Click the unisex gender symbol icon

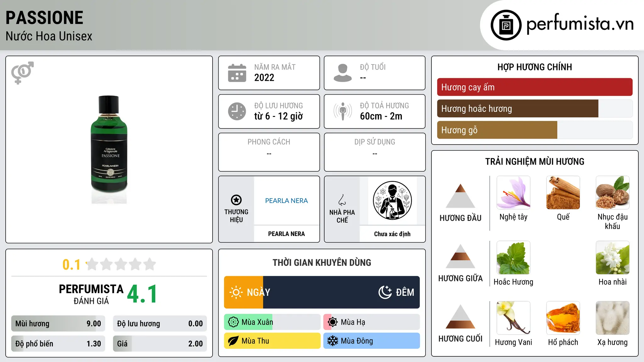point(22,73)
